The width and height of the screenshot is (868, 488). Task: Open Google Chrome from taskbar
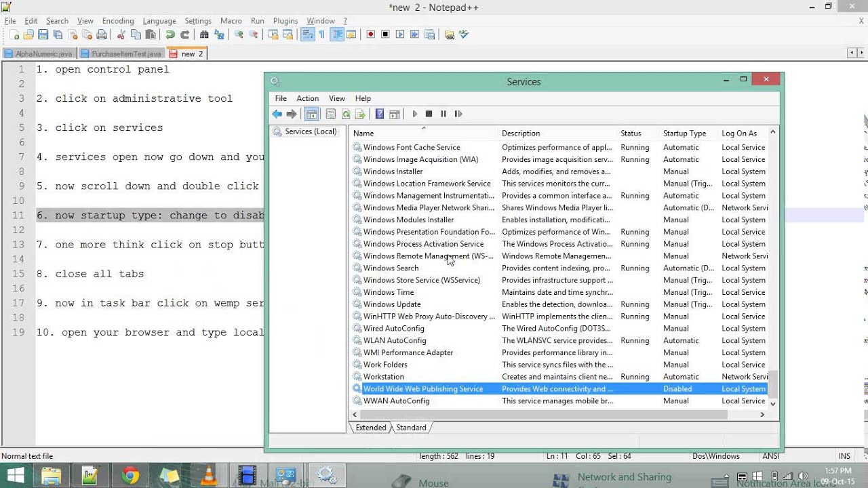[x=130, y=476]
